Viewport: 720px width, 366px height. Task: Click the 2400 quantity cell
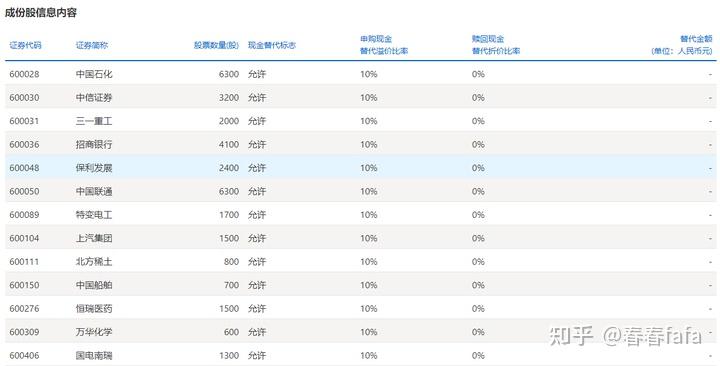tap(229, 168)
